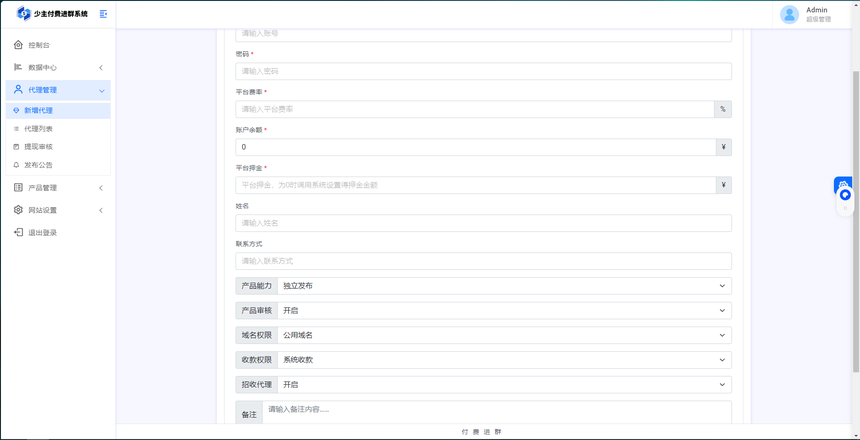
Task: Click the 产品能力 label
Action: (257, 286)
